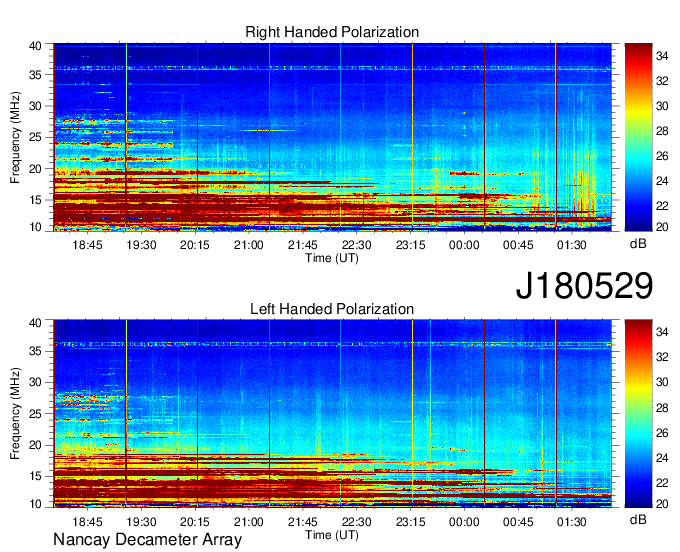Image resolution: width=680 pixels, height=552 pixels.
Task: Click the 30 dB label on the bottom colorbar
Action: 662,382
